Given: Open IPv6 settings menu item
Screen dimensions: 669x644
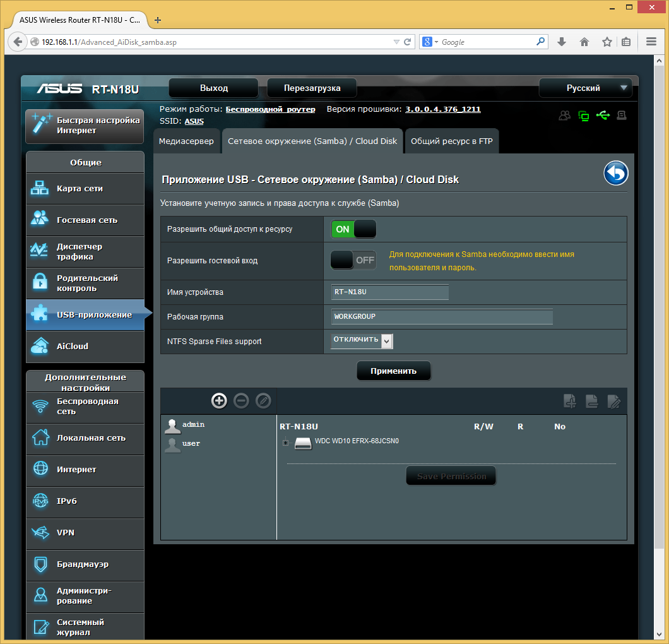Looking at the screenshot, I should pos(85,501).
